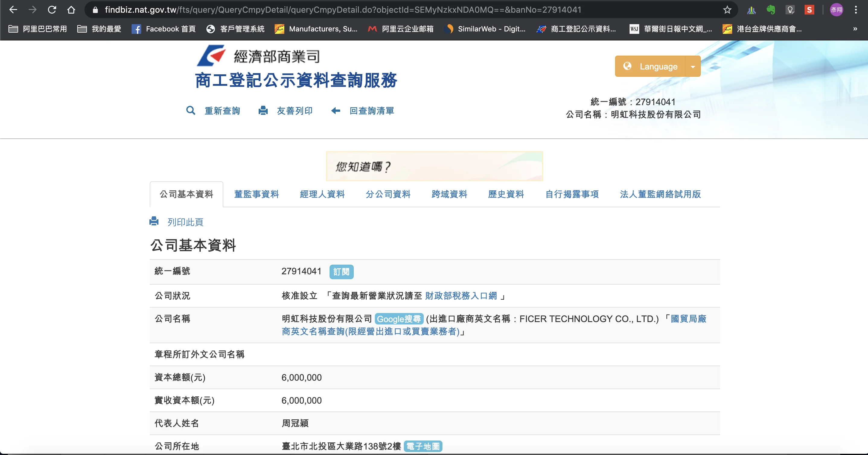Open the purple profile avatar icon
Image resolution: width=868 pixels, height=455 pixels.
point(836,10)
